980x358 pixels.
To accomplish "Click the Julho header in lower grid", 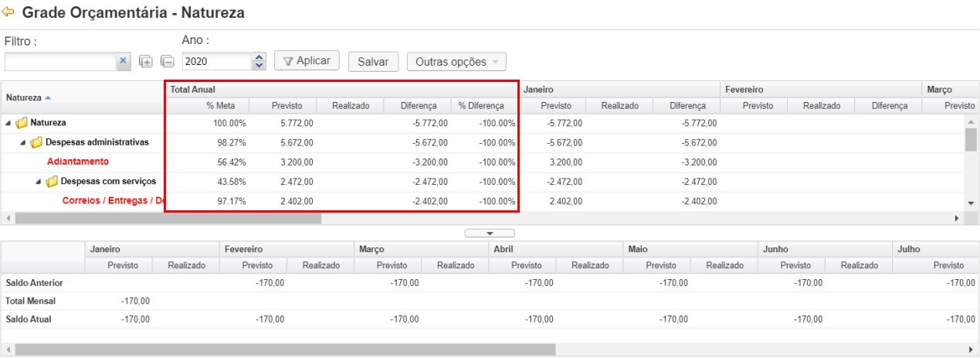I will 935,250.
